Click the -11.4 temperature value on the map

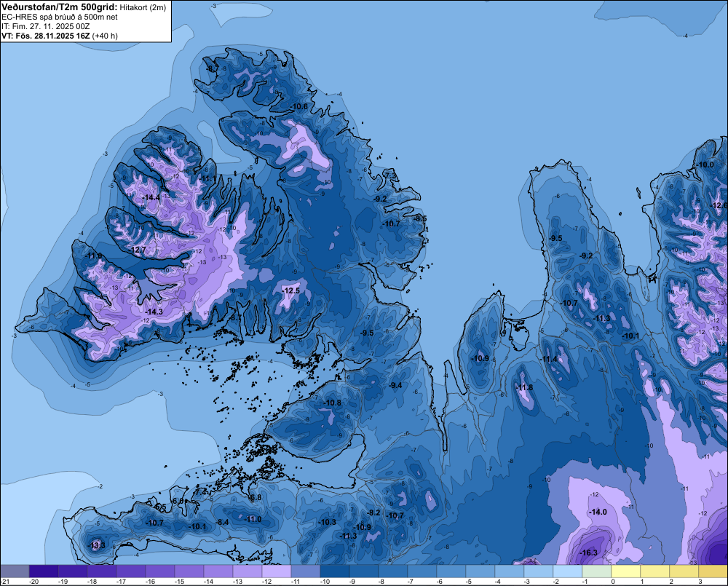click(549, 359)
